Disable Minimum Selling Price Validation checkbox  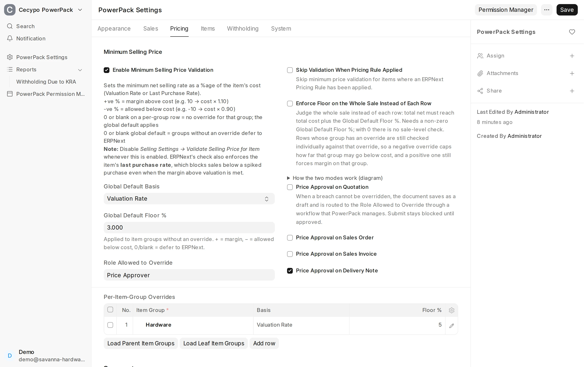pos(106,70)
